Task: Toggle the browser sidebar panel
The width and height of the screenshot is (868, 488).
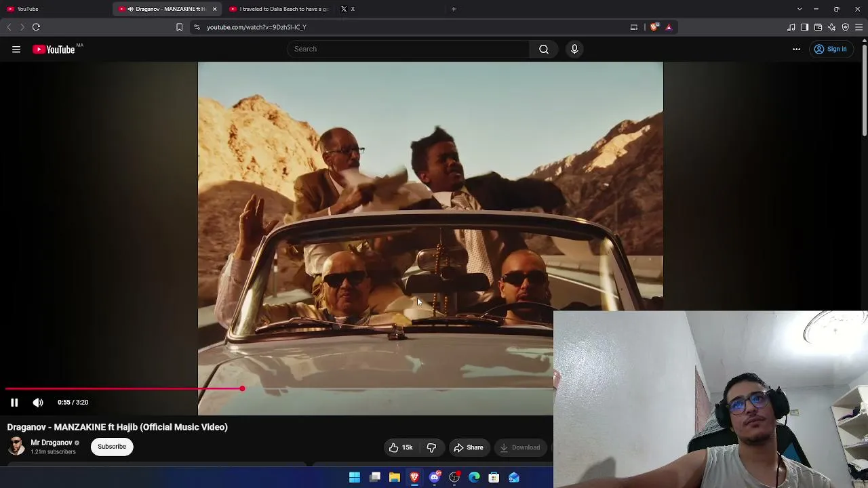Action: coord(804,27)
